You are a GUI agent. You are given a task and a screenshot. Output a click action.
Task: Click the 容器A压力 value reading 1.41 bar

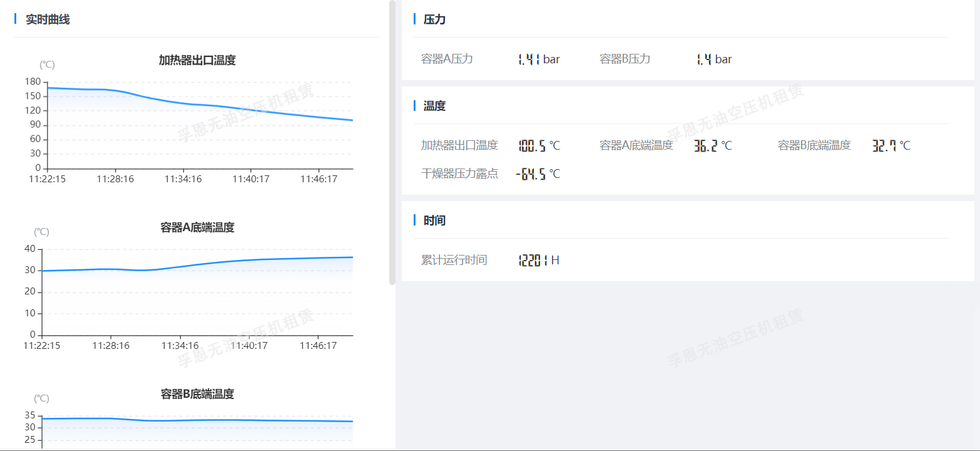pos(538,59)
